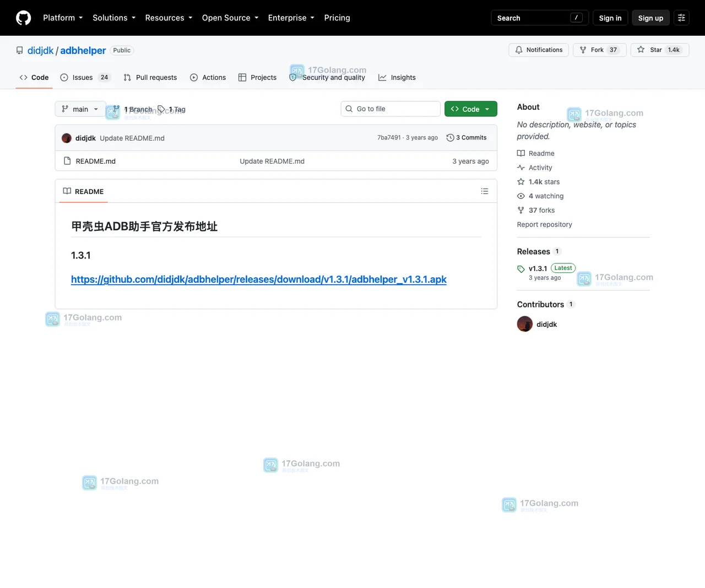The width and height of the screenshot is (705, 588).
Task: Switch to the Code tab
Action: 34,77
